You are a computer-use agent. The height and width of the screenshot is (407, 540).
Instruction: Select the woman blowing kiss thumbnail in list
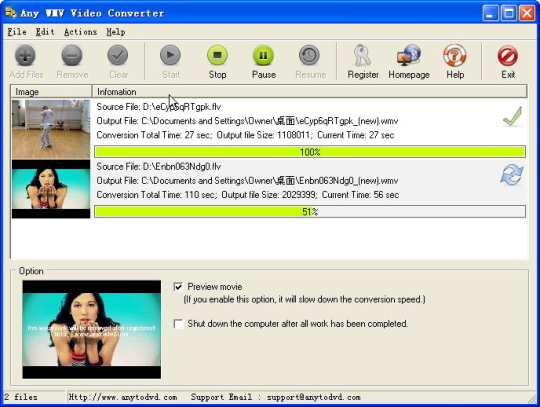pos(51,189)
